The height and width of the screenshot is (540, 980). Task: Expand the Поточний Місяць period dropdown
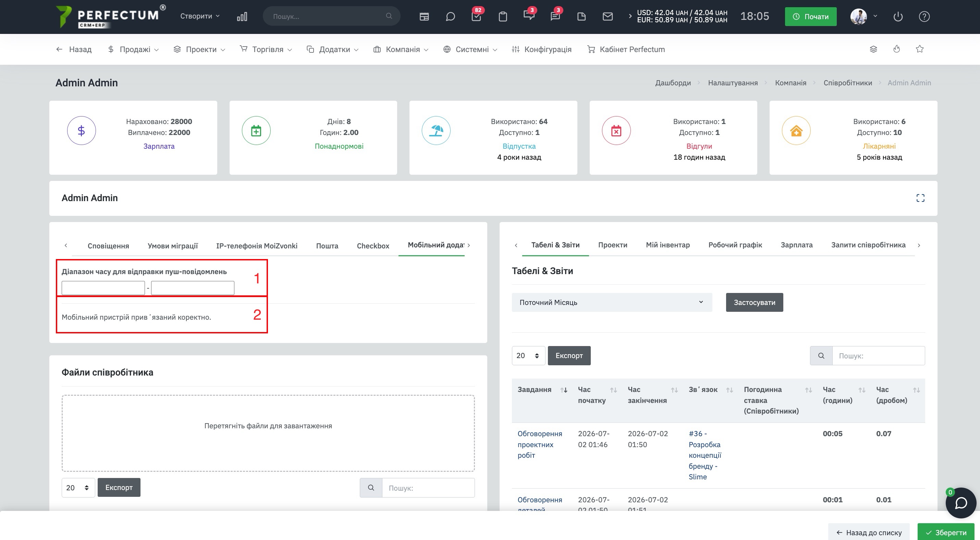coord(612,302)
